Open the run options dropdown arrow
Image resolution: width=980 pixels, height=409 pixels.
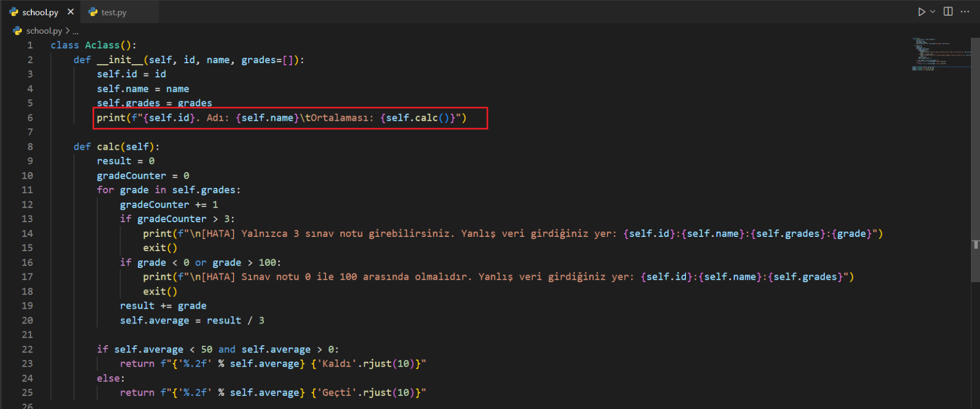click(933, 11)
